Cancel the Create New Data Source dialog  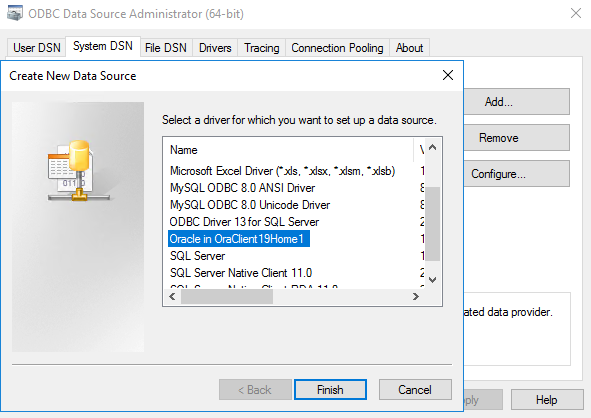[x=415, y=389]
